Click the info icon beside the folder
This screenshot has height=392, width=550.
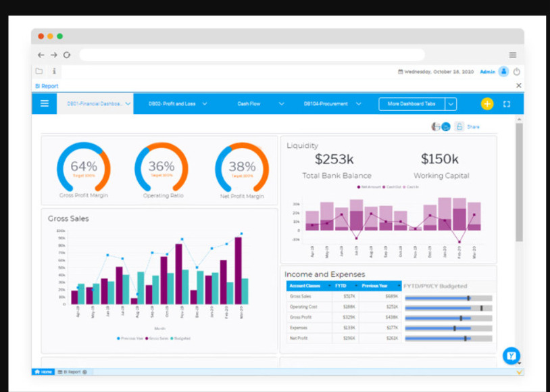click(x=54, y=71)
